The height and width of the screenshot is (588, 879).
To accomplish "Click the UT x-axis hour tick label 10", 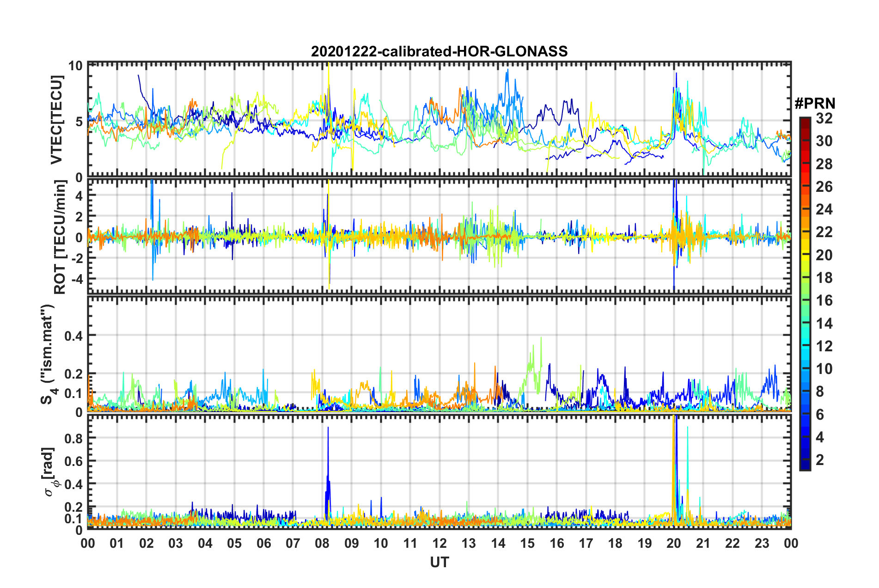I will click(381, 543).
